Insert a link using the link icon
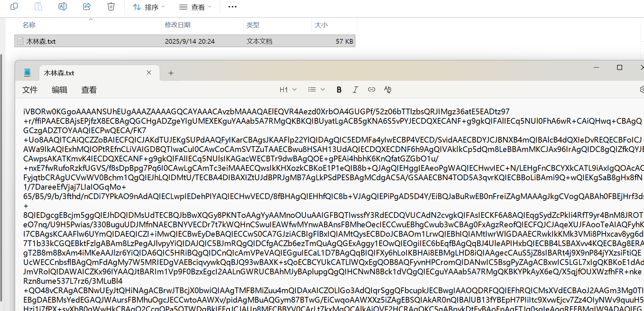 [371, 89]
